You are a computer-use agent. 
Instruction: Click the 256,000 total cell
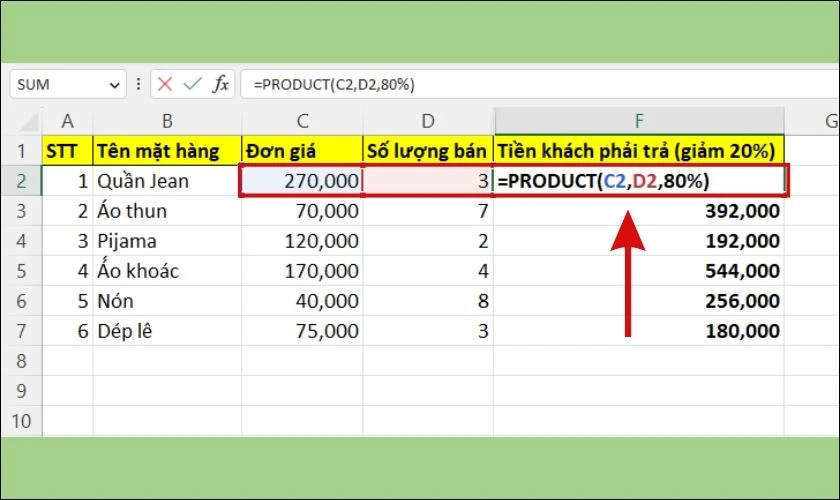click(639, 301)
